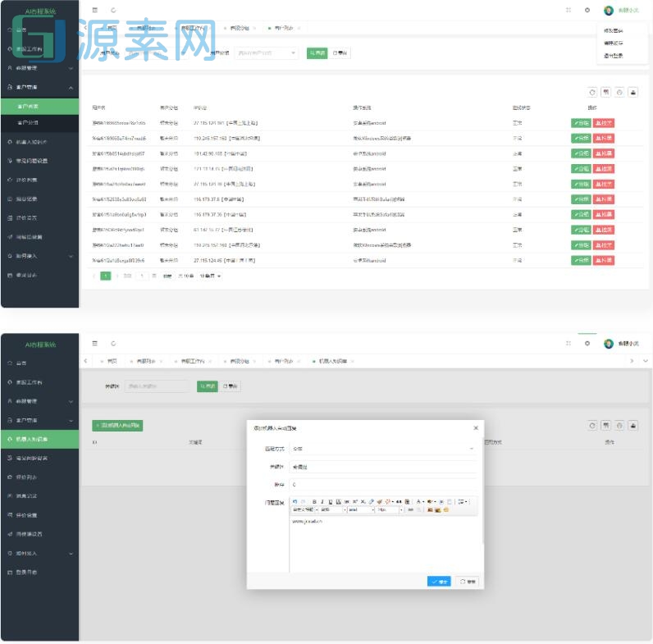The height and width of the screenshot is (644, 653).
Task: Open 匹配方式 dropdown in the dialog
Action: pos(383,449)
